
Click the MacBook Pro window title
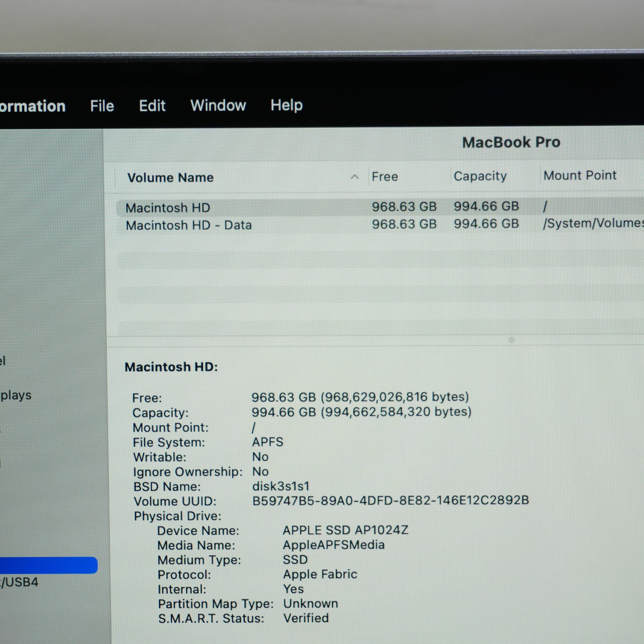click(511, 142)
